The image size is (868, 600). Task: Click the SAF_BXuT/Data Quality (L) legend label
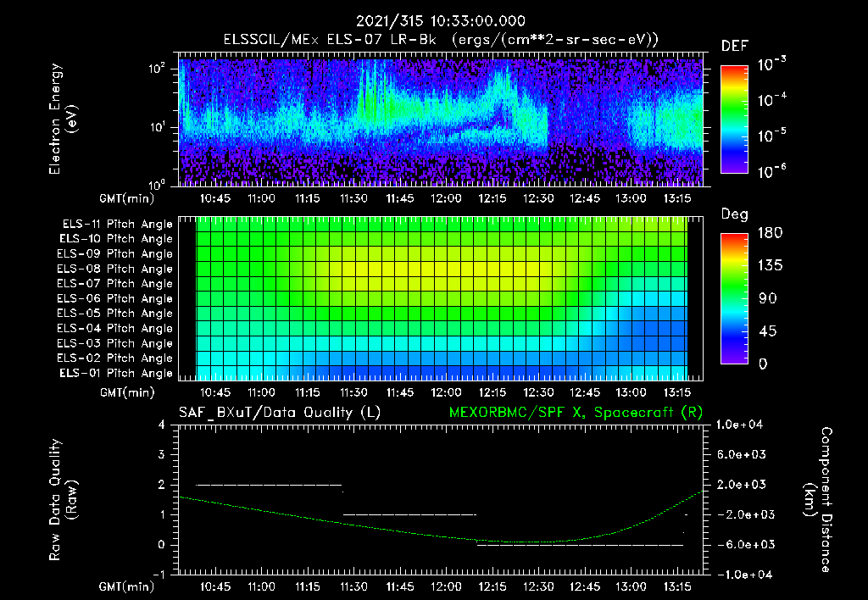coord(280,413)
